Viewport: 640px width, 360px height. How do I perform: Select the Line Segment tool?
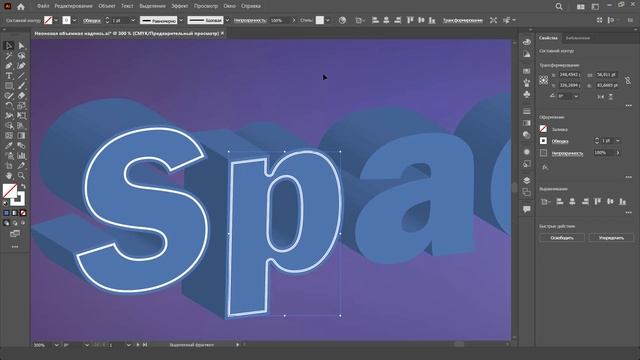[x=21, y=76]
